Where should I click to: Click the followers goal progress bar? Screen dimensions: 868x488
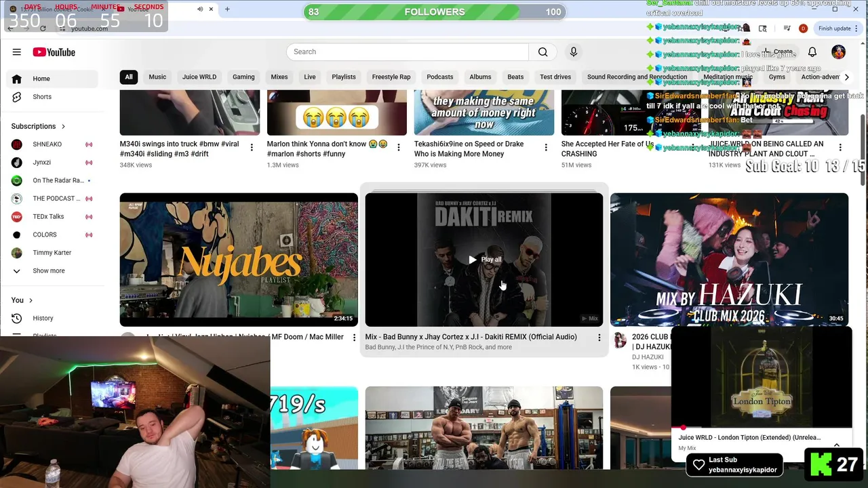pyautogui.click(x=434, y=12)
